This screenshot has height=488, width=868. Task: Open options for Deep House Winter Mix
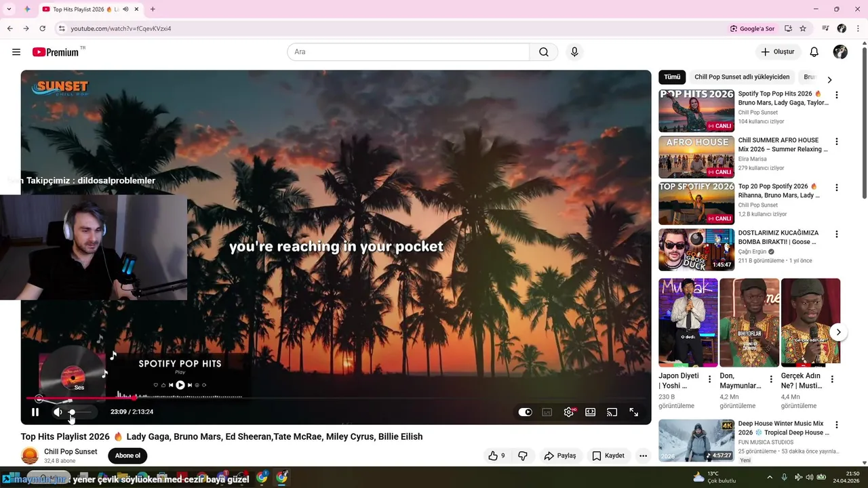(836, 425)
